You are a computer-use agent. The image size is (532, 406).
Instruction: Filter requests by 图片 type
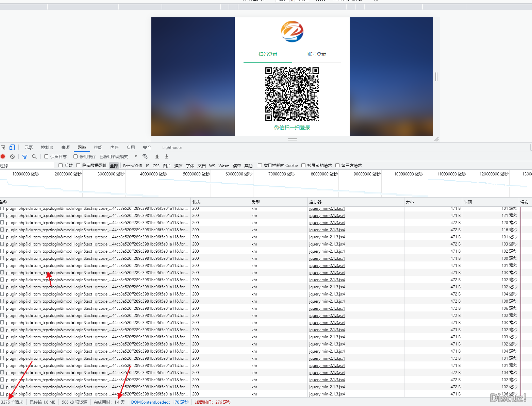tap(167, 166)
